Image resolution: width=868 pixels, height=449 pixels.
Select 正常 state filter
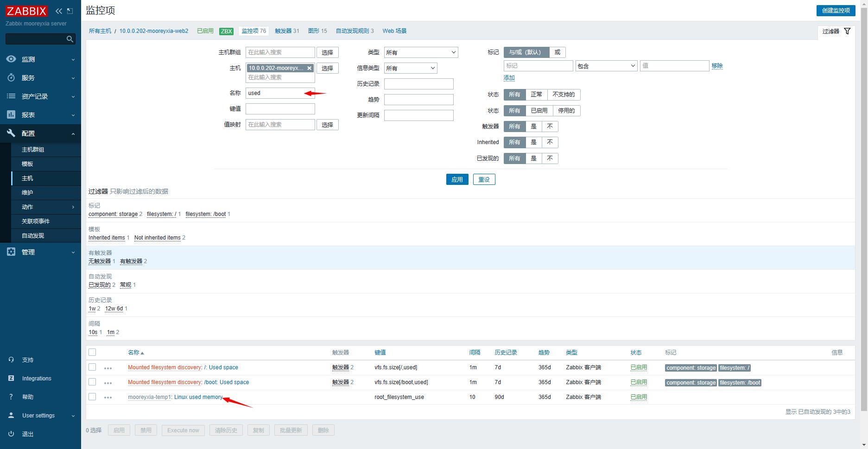[x=536, y=95]
